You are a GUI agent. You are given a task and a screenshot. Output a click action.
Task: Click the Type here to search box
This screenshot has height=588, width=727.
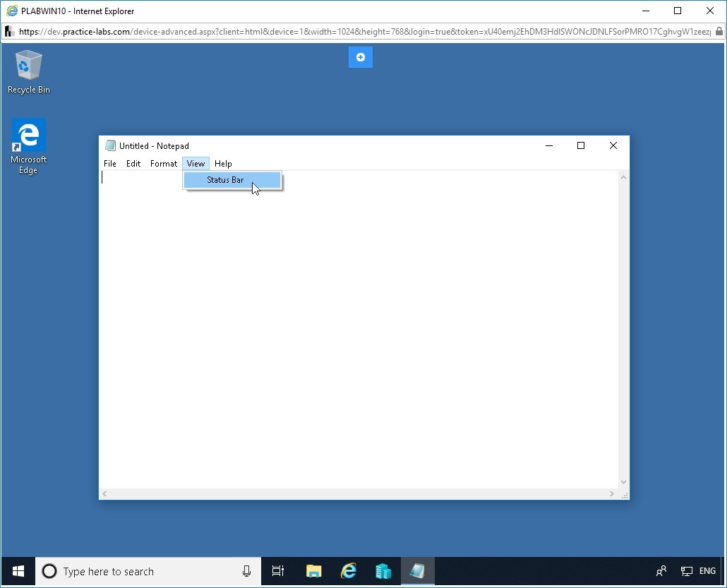148,571
